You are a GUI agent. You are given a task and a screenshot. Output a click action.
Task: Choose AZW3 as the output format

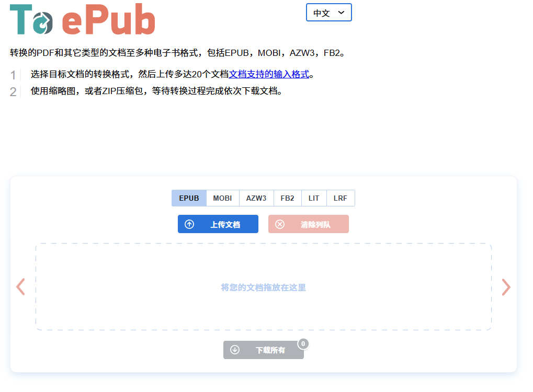point(256,198)
